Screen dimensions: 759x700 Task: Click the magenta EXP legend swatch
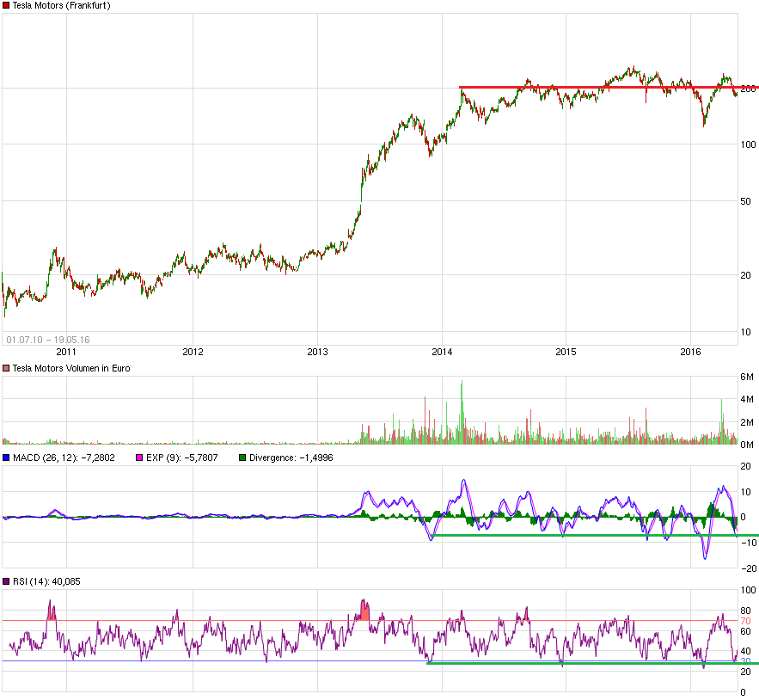click(139, 457)
